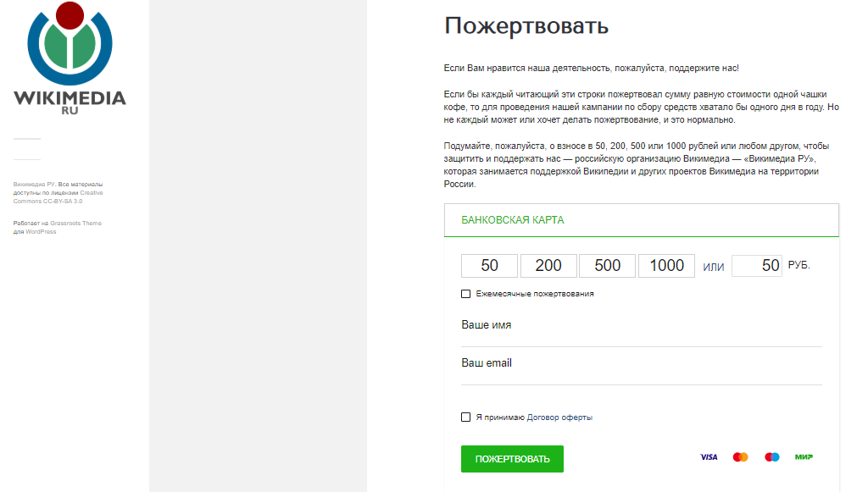This screenshot has width=868, height=492.
Task: Select the 50 rubles preset amount
Action: (489, 266)
